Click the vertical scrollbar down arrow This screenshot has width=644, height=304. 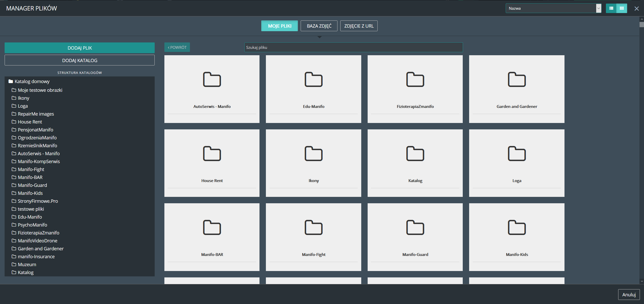tap(641, 281)
